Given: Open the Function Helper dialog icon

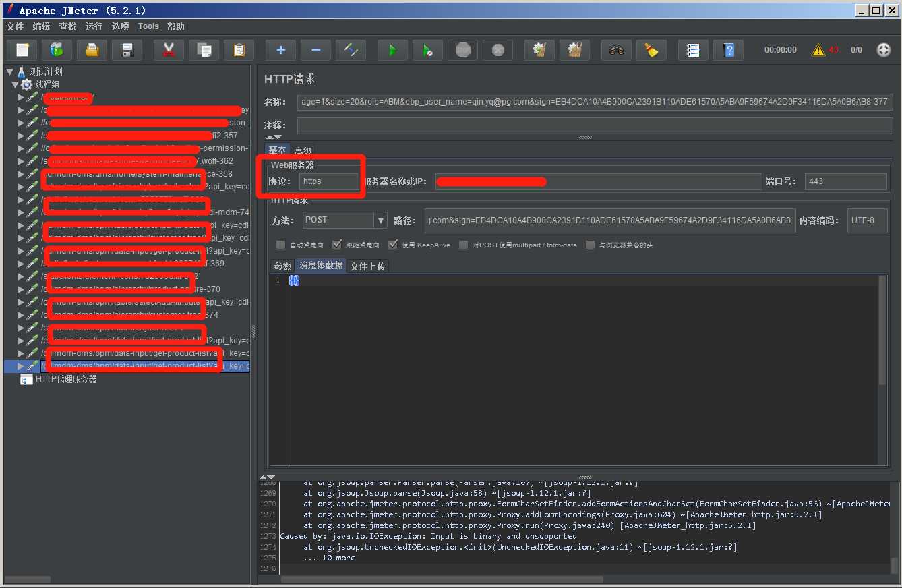Looking at the screenshot, I should click(x=693, y=50).
